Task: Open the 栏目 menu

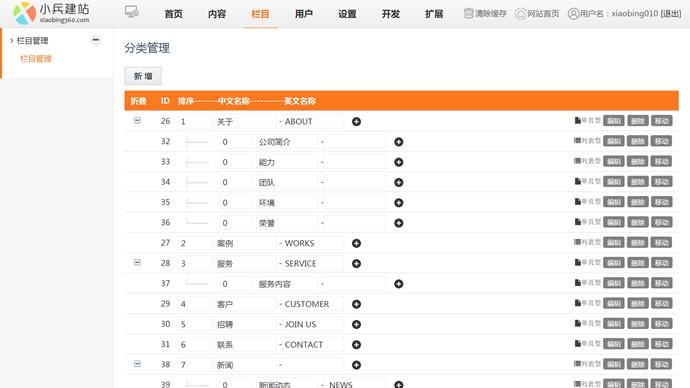Action: (x=260, y=14)
